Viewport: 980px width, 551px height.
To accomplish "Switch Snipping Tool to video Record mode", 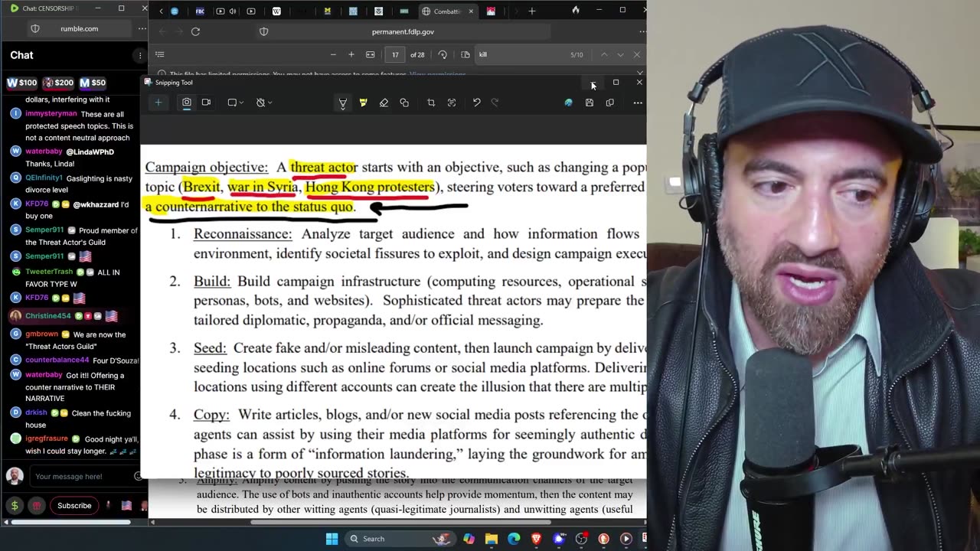I will pyautogui.click(x=206, y=103).
